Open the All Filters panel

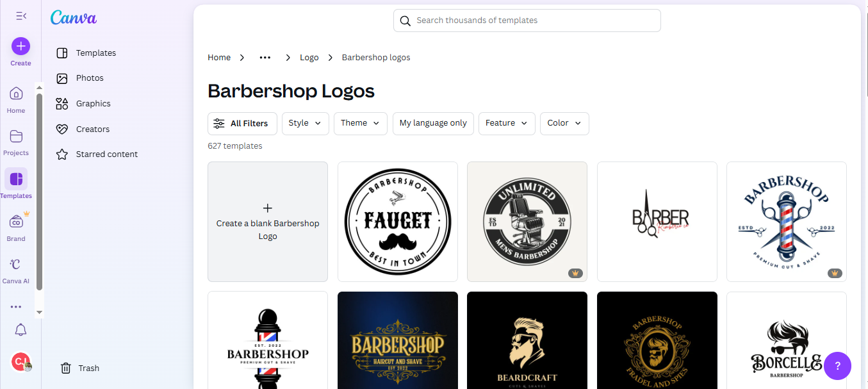[242, 123]
